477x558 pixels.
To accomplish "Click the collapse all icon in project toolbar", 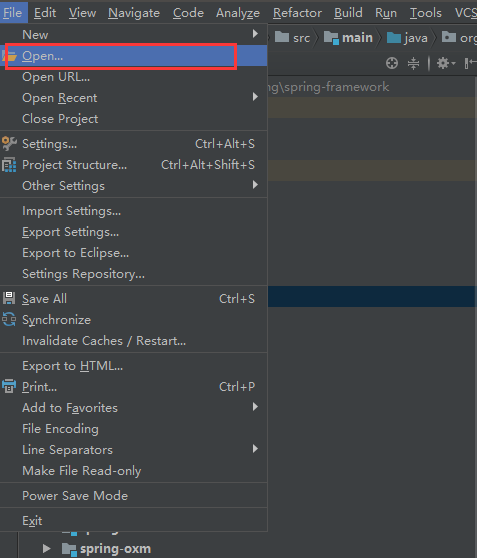I will pos(413,63).
